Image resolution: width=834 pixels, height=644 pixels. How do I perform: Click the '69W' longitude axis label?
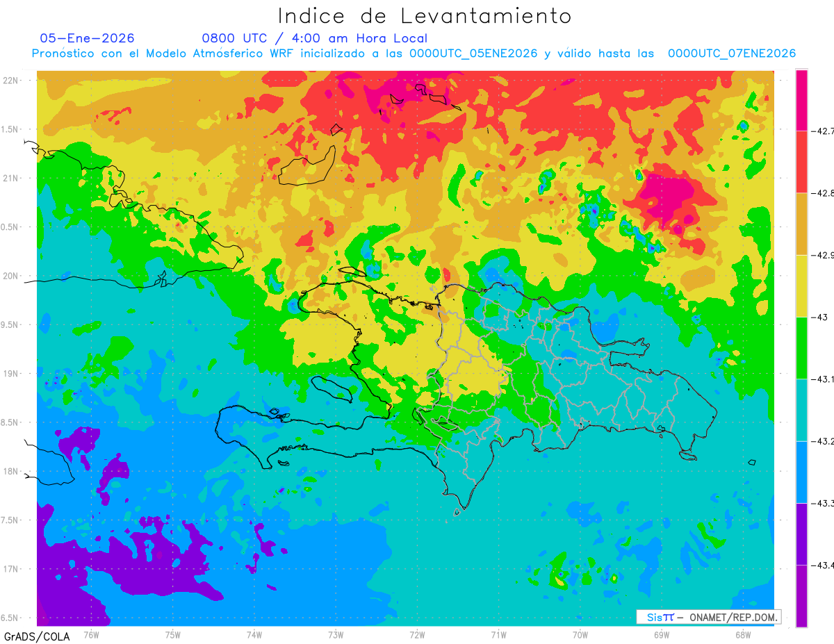[x=661, y=634]
